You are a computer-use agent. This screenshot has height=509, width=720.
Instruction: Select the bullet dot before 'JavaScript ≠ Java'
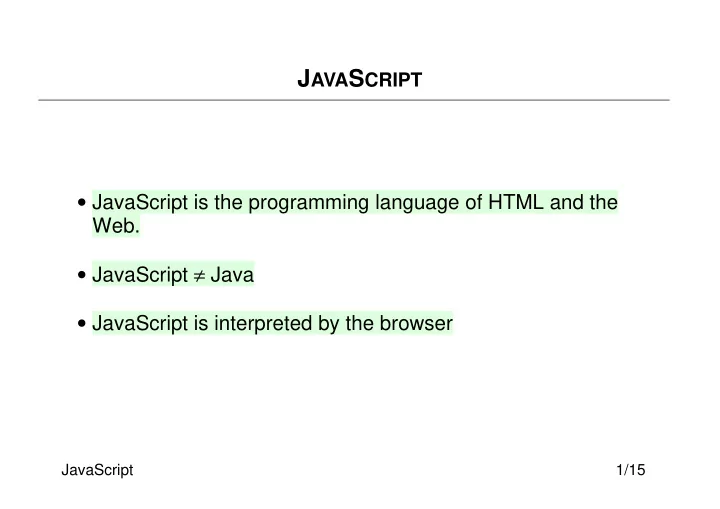pyautogui.click(x=82, y=275)
